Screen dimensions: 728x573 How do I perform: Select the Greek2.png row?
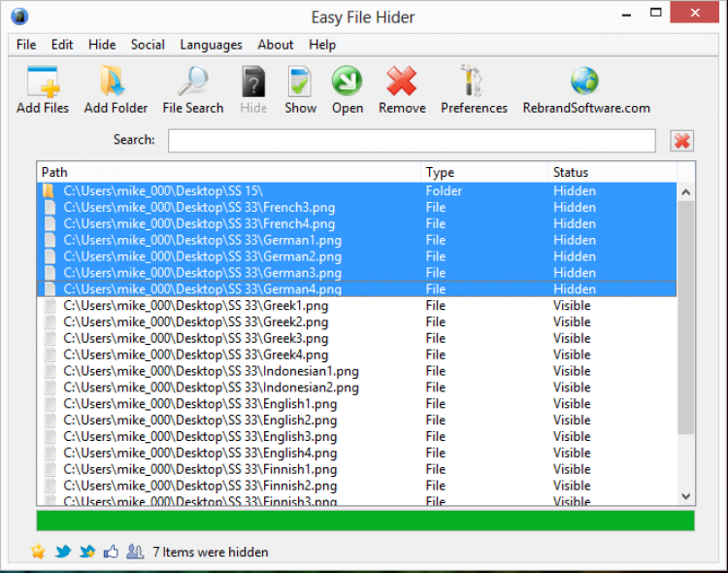pyautogui.click(x=356, y=322)
